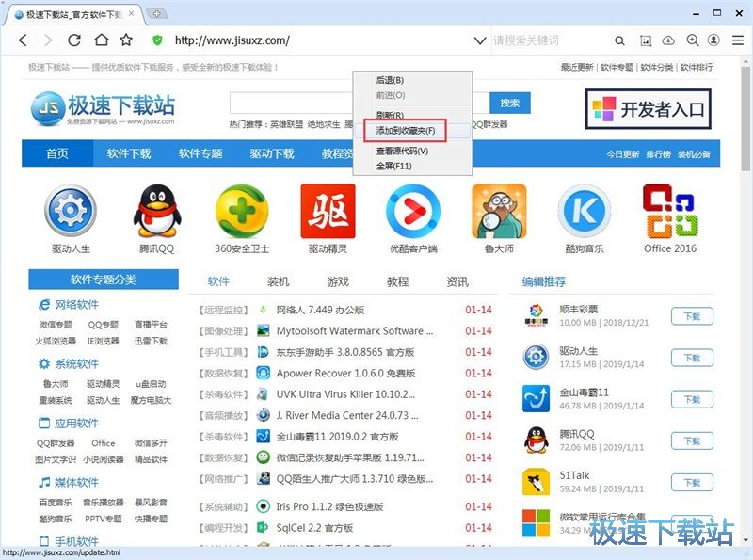Click 下载 button for 顺丰彩票

click(x=692, y=316)
